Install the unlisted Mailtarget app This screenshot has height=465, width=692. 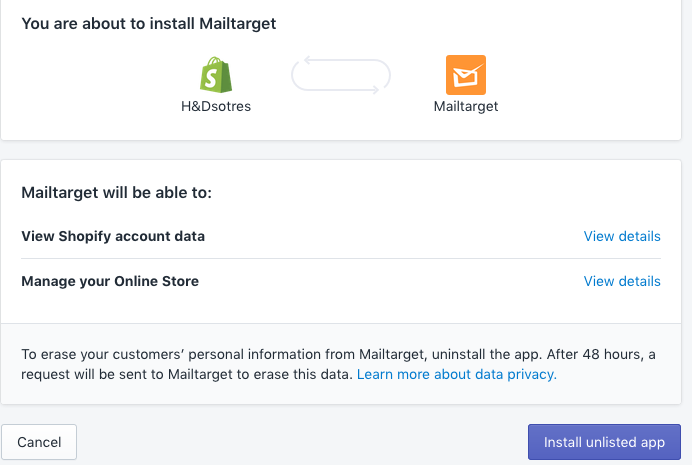[604, 442]
